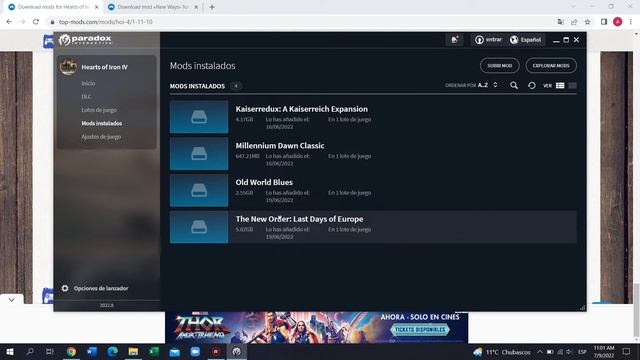Open Google Chrome from taskbar
Viewport: 640px width, 360px height.
point(71,351)
